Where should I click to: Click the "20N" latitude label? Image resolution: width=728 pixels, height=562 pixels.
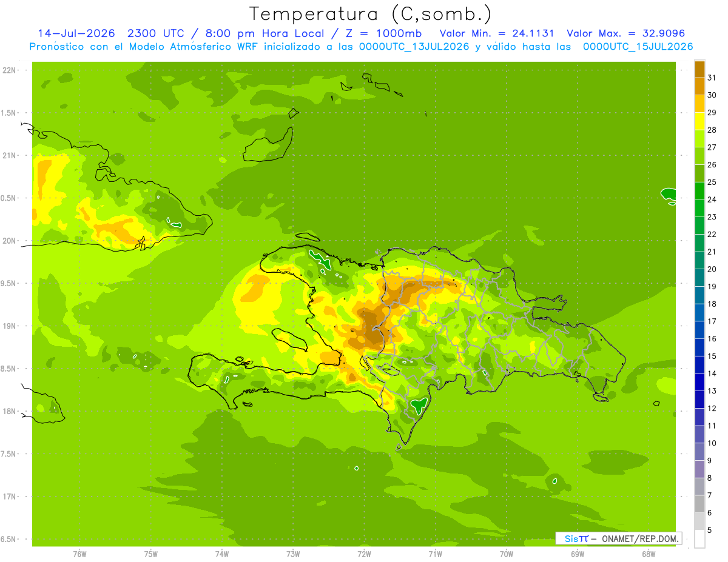point(9,241)
